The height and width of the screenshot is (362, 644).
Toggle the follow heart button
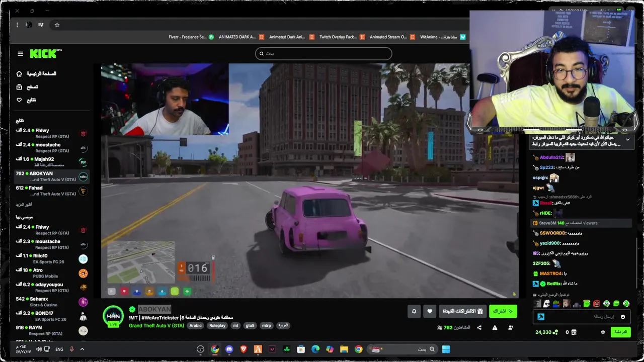(x=430, y=311)
